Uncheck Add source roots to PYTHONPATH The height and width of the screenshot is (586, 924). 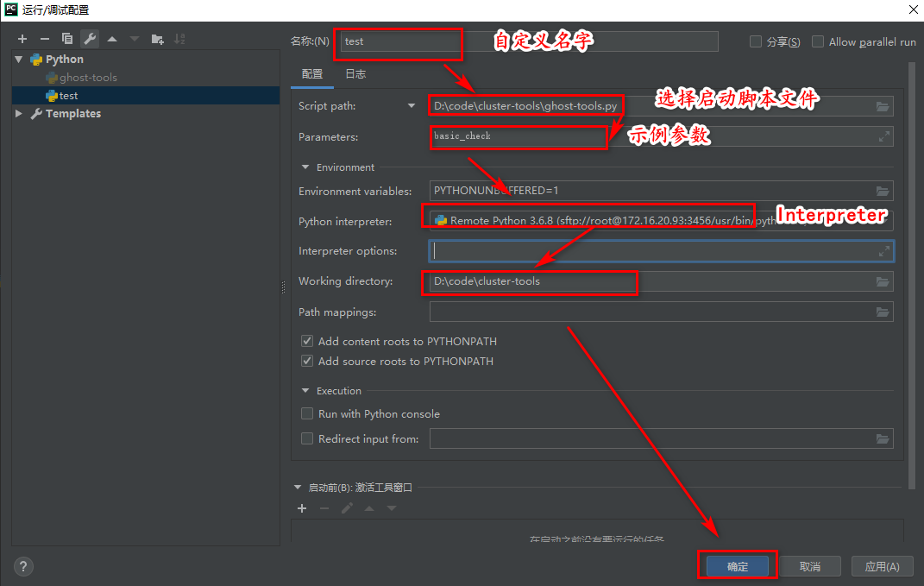tap(307, 361)
